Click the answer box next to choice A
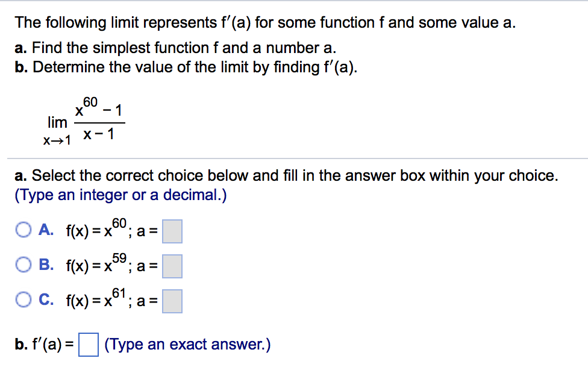This screenshot has width=588, height=370. pos(172,230)
